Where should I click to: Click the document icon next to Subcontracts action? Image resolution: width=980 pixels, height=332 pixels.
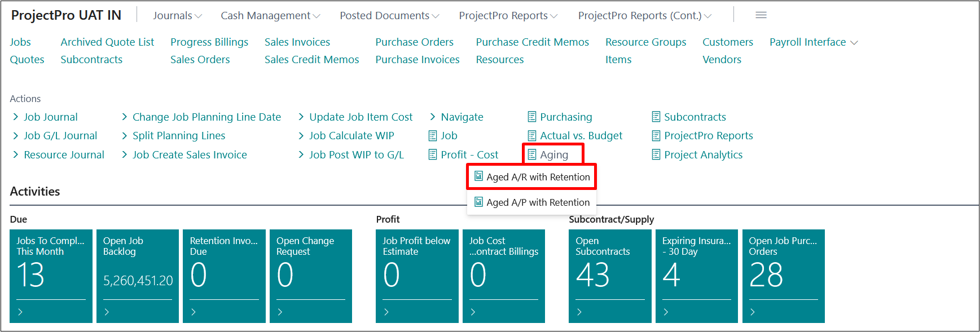coord(656,117)
